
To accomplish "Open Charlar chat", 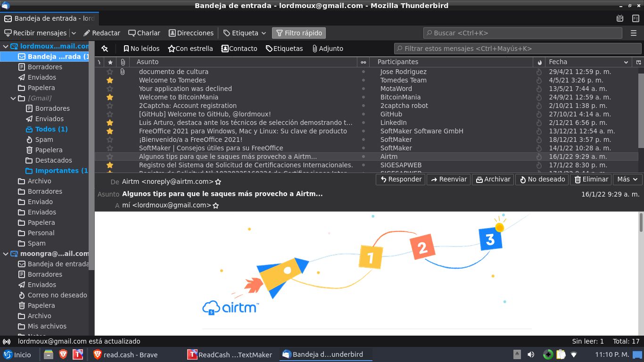I will 144,33.
